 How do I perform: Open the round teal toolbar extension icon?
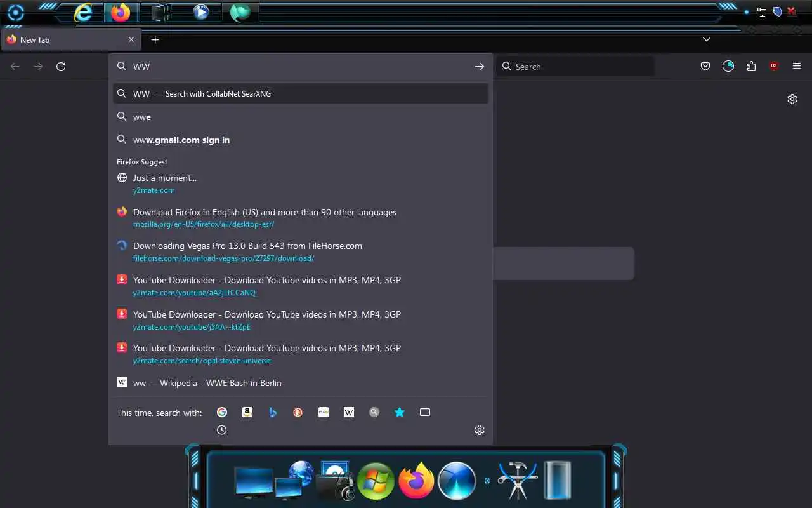(x=728, y=67)
